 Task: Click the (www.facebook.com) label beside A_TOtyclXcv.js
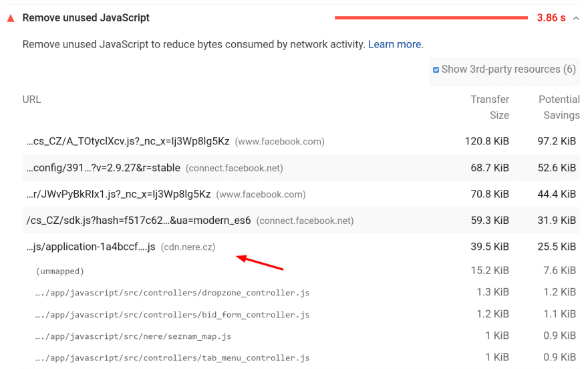280,142
